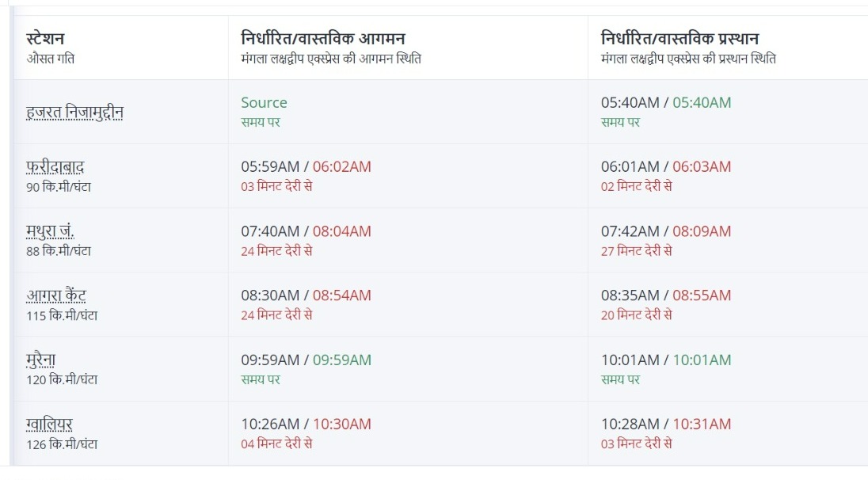Click the 08:09AM actual departure time

702,231
